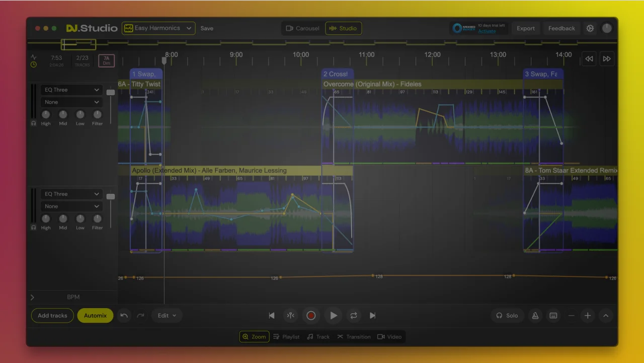Expand the BPM lane chevron

point(33,297)
